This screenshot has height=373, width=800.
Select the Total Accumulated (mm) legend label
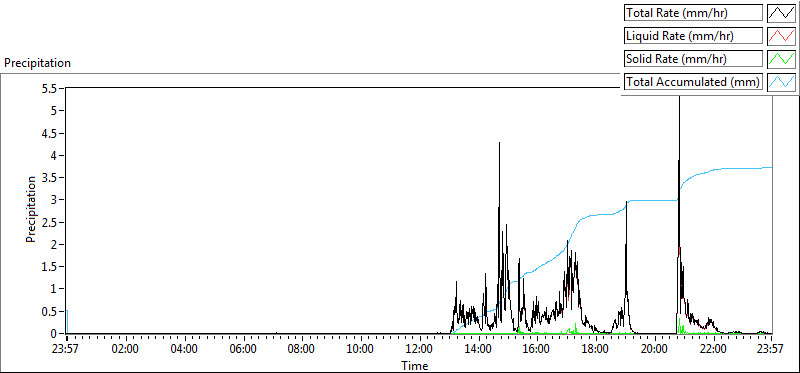(693, 82)
